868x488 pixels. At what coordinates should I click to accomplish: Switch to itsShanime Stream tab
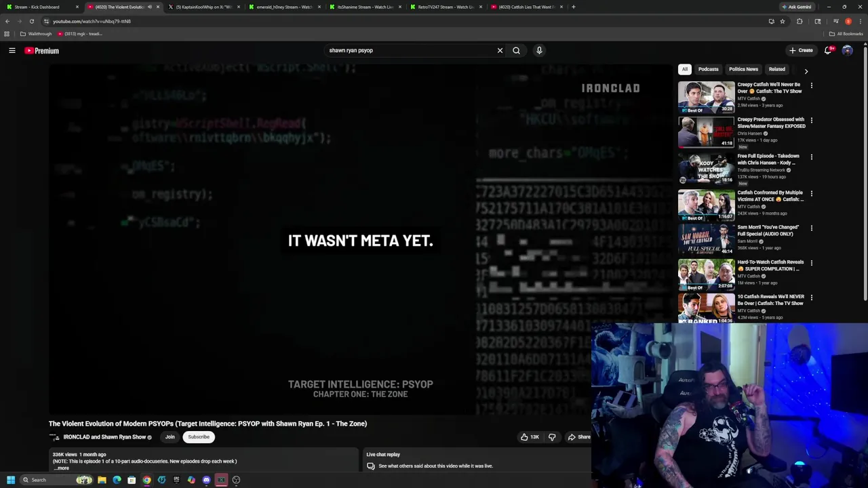point(365,7)
